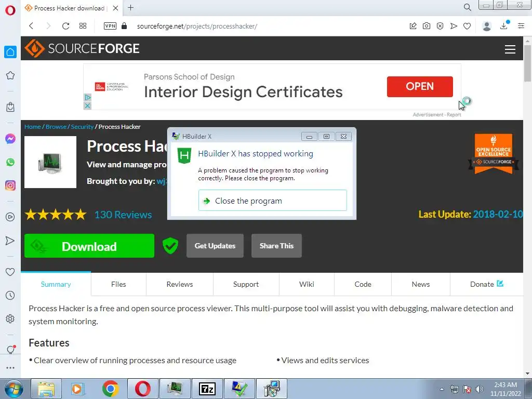This screenshot has height=399, width=532.
Task: Click the page vertical scrollbar thumb
Action: [x=527, y=63]
